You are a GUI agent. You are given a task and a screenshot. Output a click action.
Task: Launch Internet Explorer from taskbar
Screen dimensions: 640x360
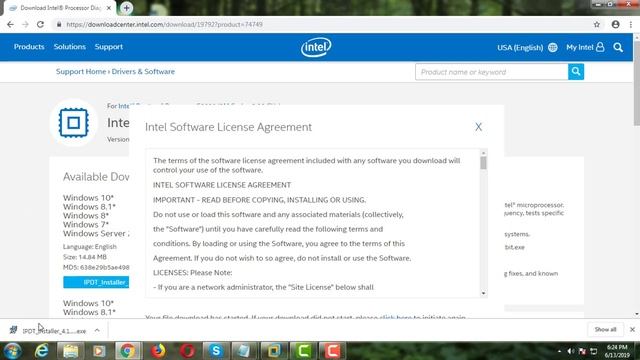pyautogui.click(x=41, y=351)
